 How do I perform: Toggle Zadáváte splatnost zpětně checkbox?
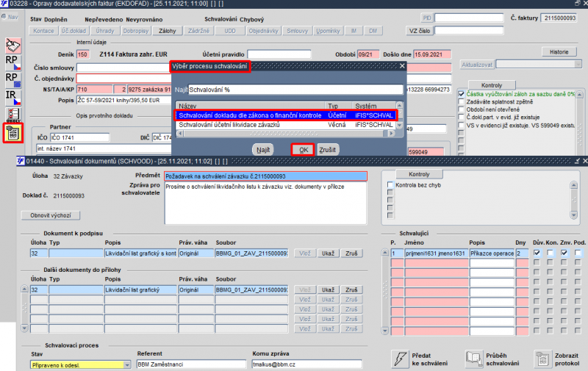coord(462,101)
